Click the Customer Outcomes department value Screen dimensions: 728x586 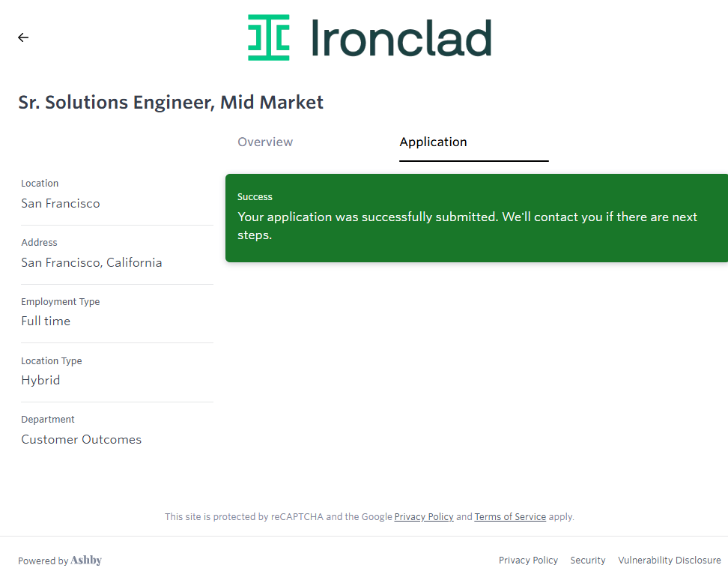point(81,440)
